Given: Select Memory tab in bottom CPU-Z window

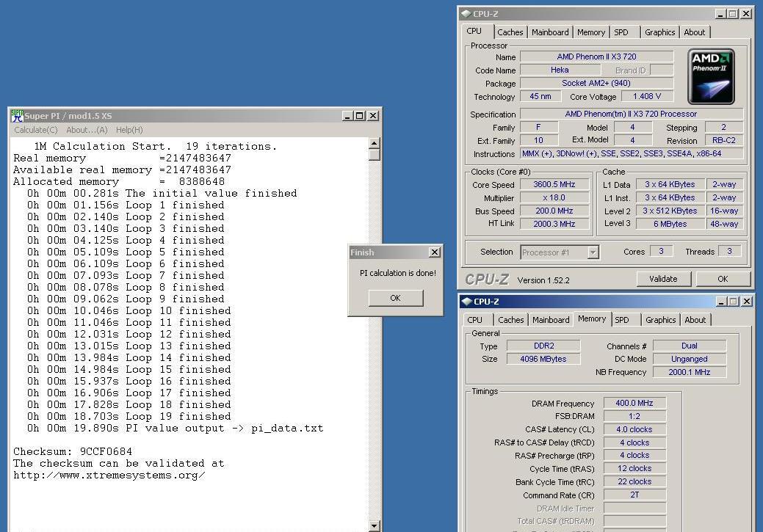Looking at the screenshot, I should (592, 319).
